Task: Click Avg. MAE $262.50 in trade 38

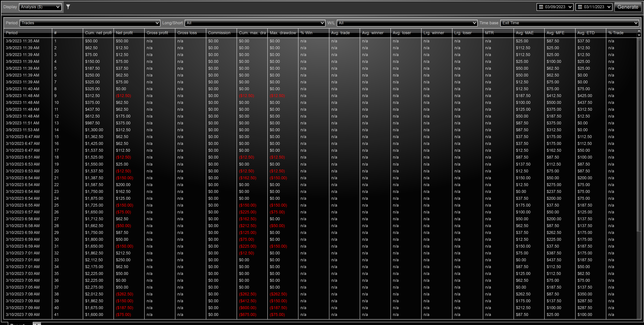Action: click(x=523, y=294)
